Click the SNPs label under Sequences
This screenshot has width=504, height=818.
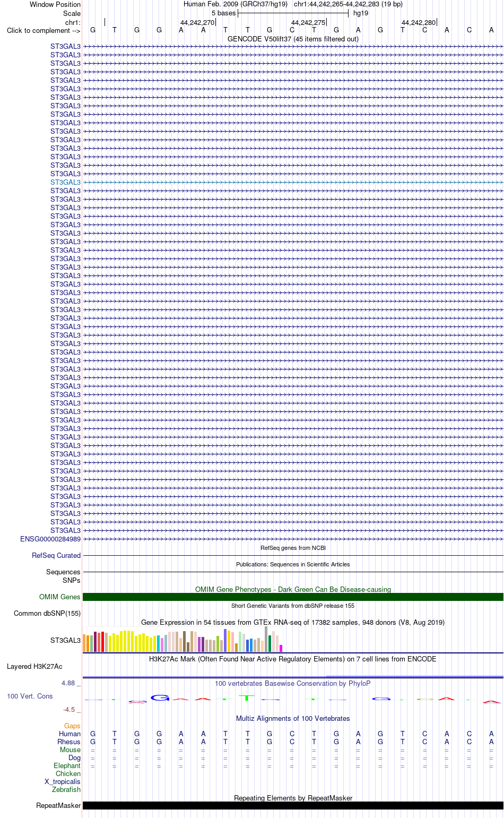72,580
